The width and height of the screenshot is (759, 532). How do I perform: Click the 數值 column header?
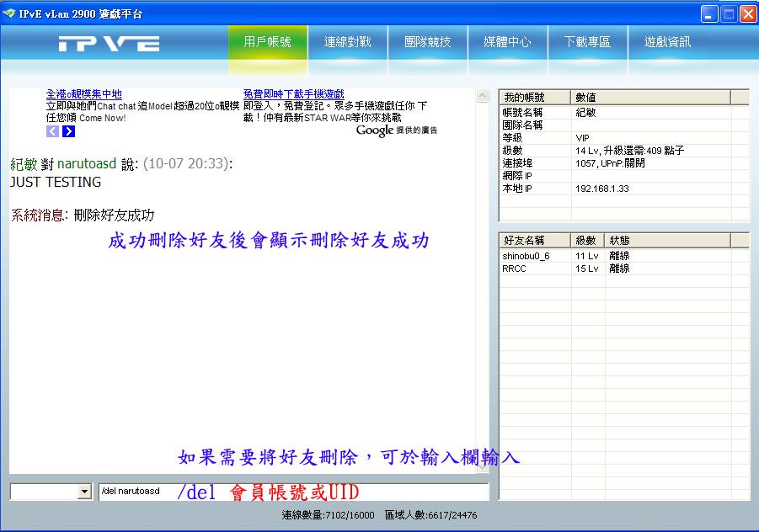(x=650, y=97)
